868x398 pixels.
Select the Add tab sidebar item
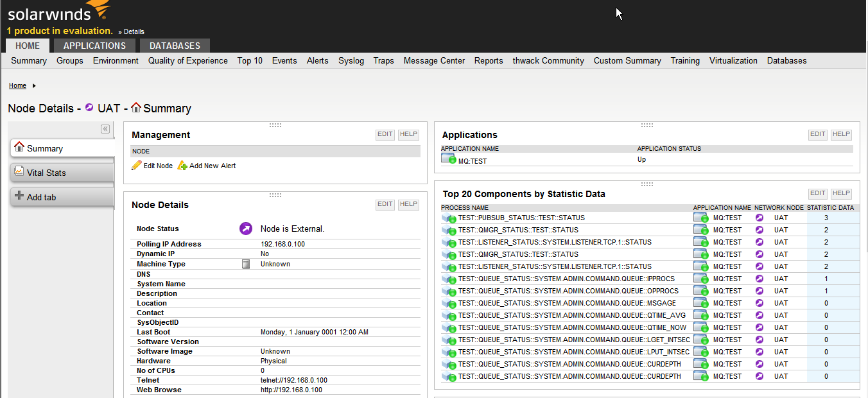pyautogui.click(x=41, y=197)
